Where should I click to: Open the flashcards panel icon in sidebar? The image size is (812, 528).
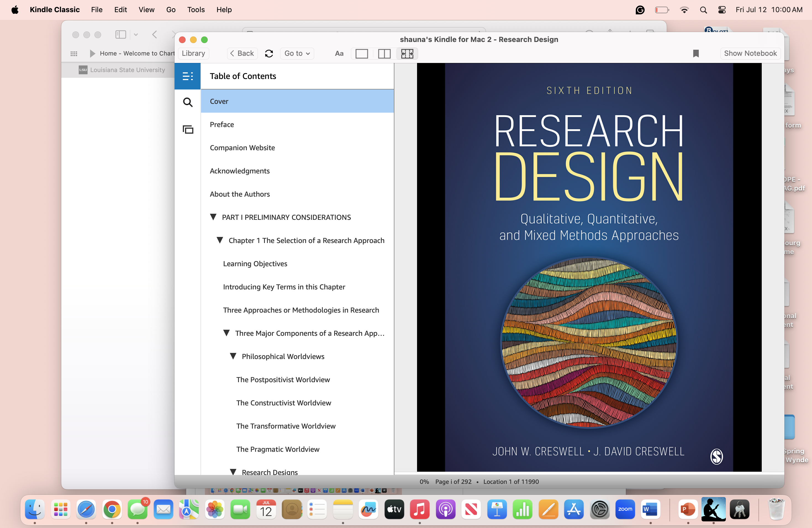188,129
